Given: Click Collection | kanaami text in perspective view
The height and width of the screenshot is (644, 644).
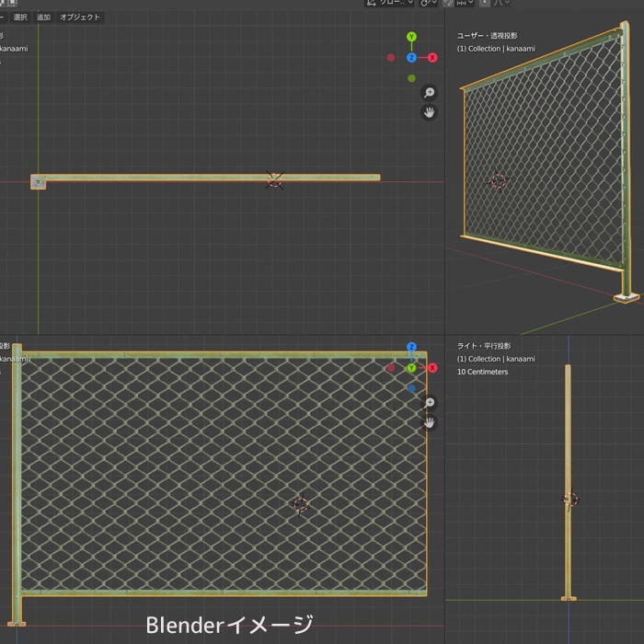Looking at the screenshot, I should 501,49.
